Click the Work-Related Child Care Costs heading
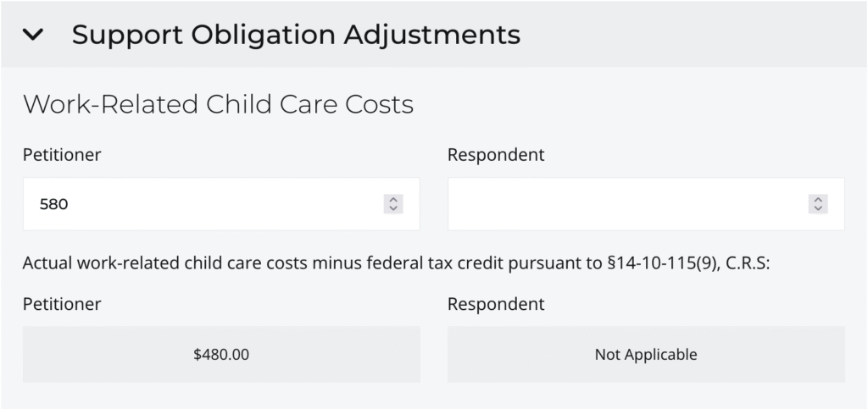868x409 pixels. click(218, 104)
